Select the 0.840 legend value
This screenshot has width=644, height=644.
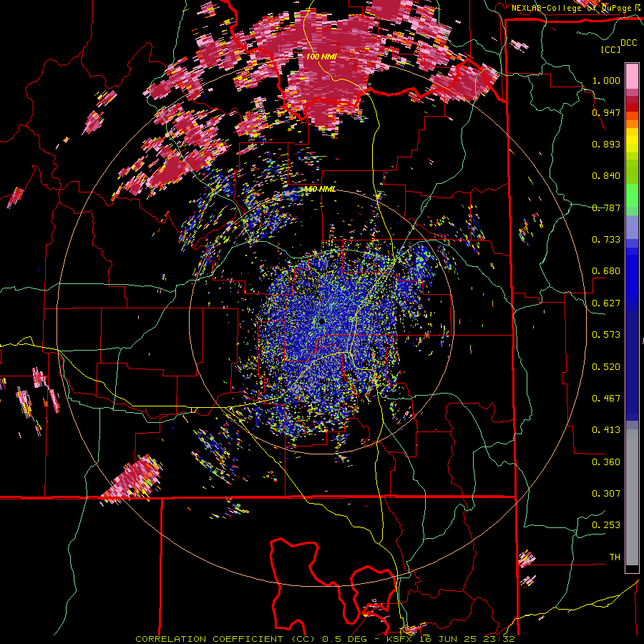606,176
